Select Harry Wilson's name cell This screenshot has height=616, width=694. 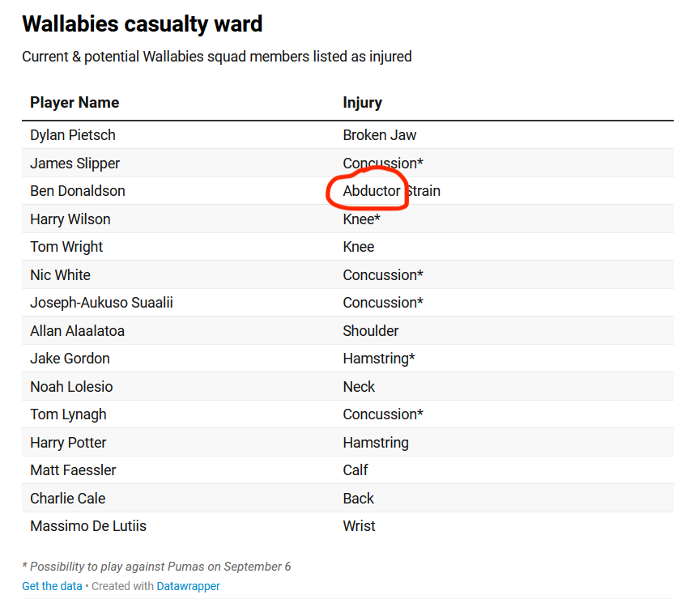(x=70, y=219)
